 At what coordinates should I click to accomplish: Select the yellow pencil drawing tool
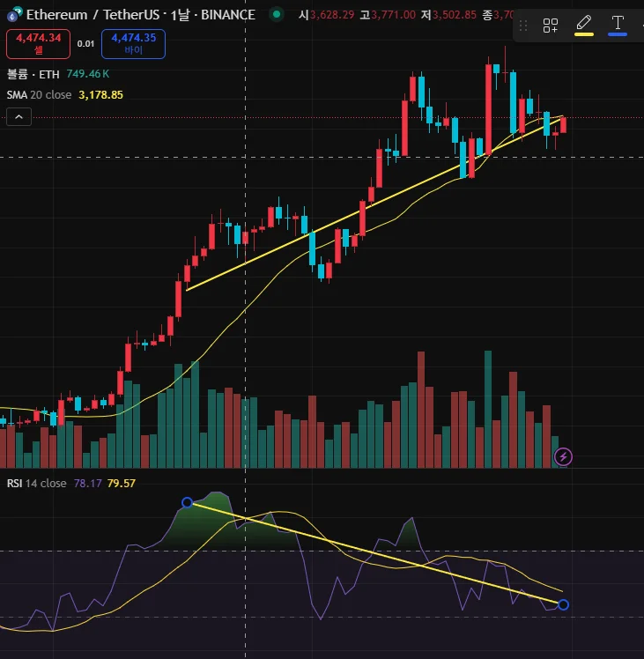pyautogui.click(x=584, y=25)
